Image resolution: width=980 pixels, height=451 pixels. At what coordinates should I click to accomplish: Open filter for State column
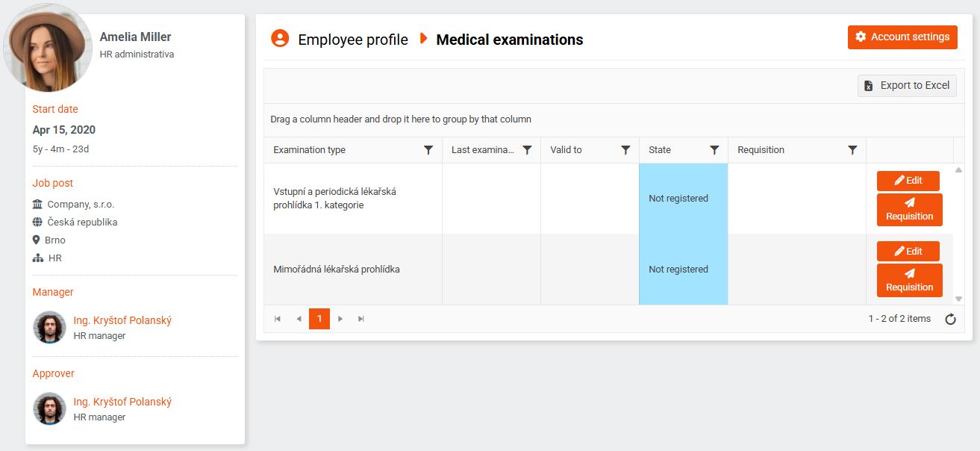[714, 150]
